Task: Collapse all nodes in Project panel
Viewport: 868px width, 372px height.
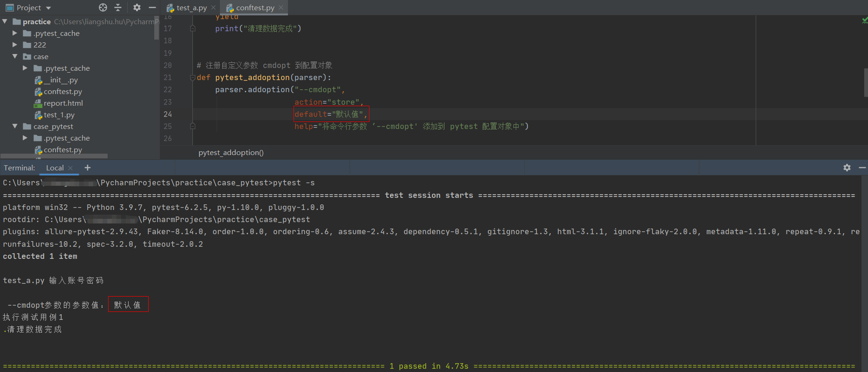Action: tap(118, 7)
